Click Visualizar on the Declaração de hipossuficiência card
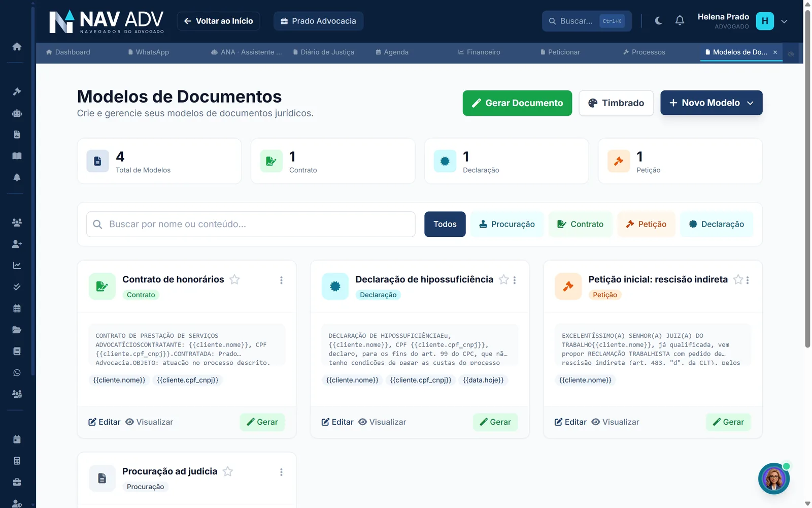Viewport: 812px width, 508px height. tap(382, 422)
